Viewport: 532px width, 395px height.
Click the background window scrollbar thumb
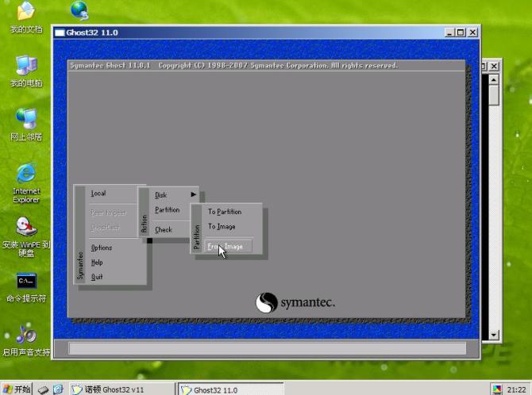pos(493,95)
